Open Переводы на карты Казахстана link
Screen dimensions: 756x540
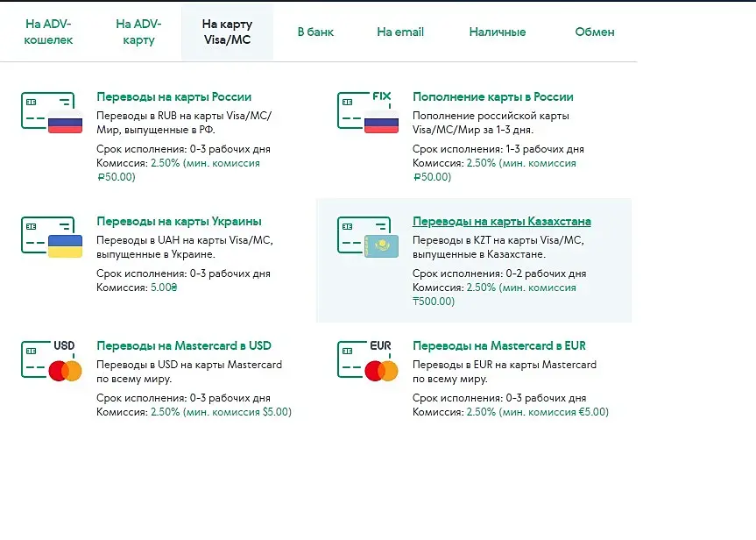tap(501, 221)
